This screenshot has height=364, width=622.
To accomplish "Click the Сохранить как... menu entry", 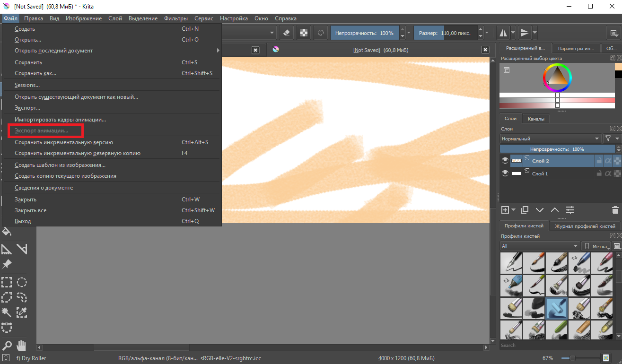I will pos(35,73).
